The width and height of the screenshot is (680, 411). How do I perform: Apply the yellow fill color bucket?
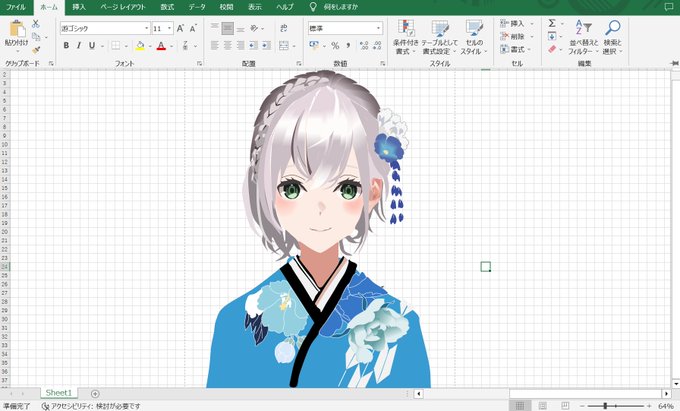140,46
